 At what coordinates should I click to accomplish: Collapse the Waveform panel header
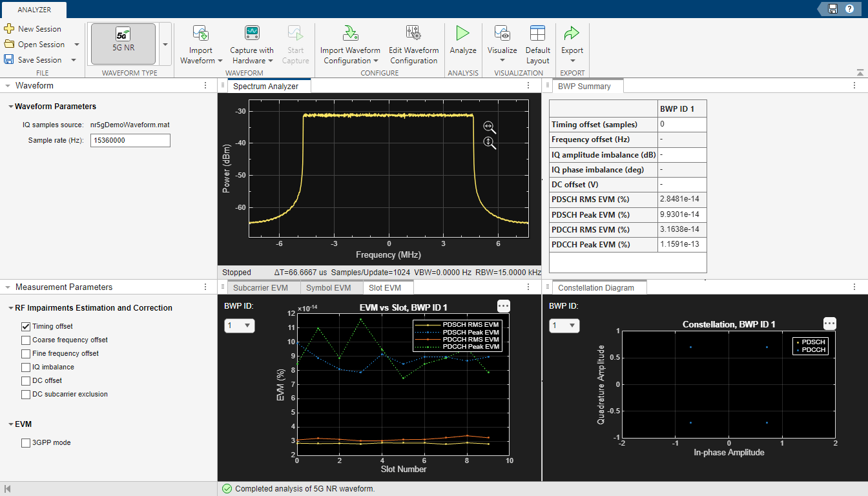8,85
